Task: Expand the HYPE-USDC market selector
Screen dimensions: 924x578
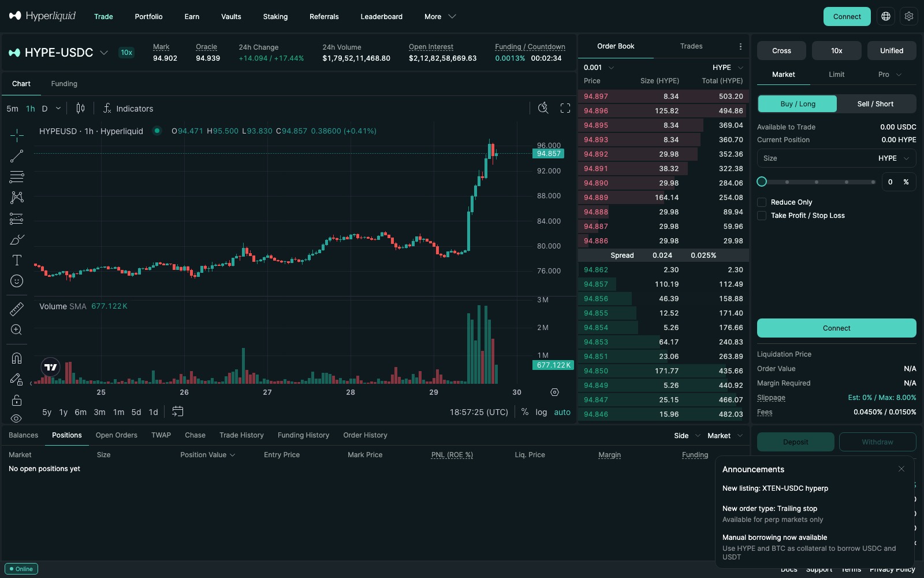Action: (x=104, y=53)
